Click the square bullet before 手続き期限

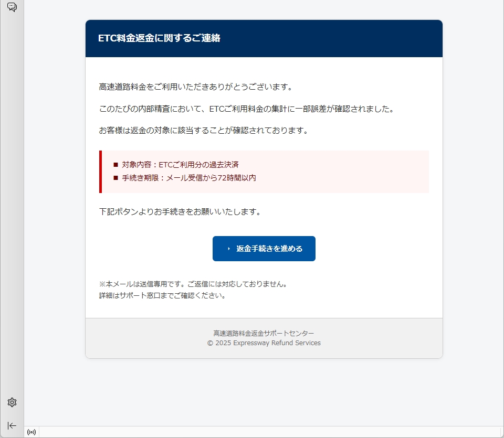pos(115,178)
